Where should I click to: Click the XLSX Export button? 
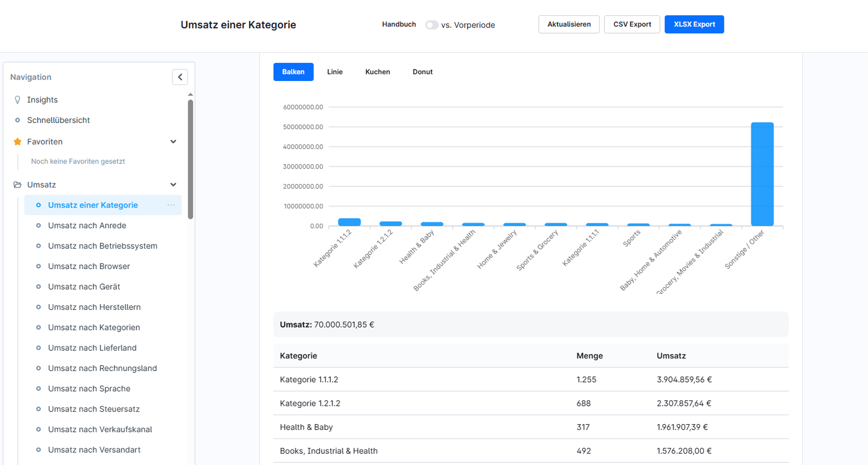(694, 25)
